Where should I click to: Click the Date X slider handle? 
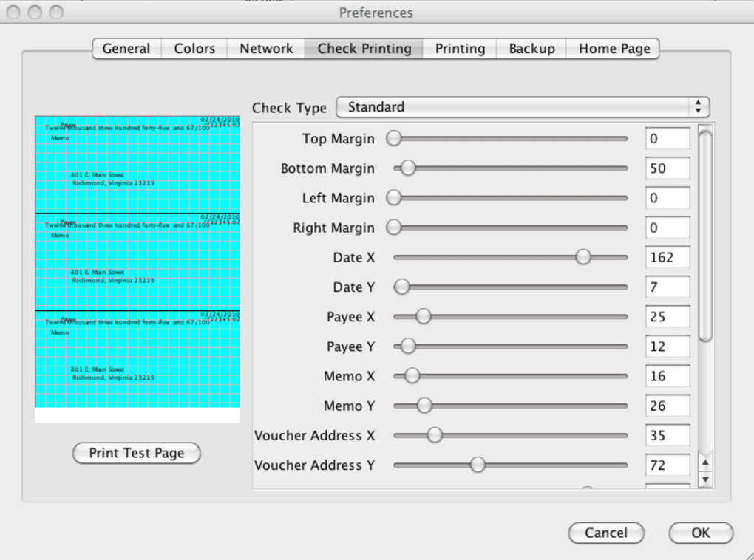point(583,257)
